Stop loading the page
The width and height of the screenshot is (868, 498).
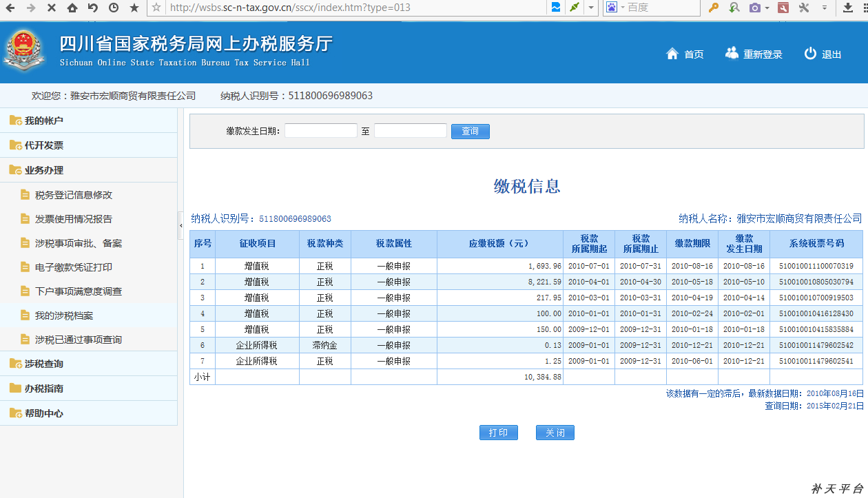(52, 8)
